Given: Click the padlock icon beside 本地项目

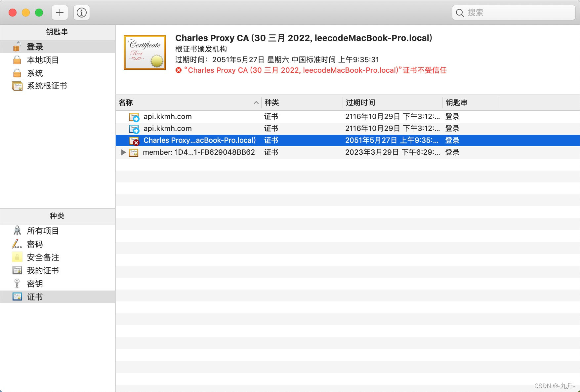Looking at the screenshot, I should 17,60.
